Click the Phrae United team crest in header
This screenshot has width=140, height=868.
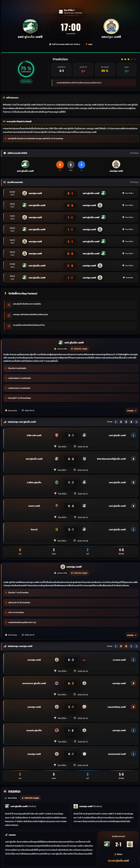[30, 26]
